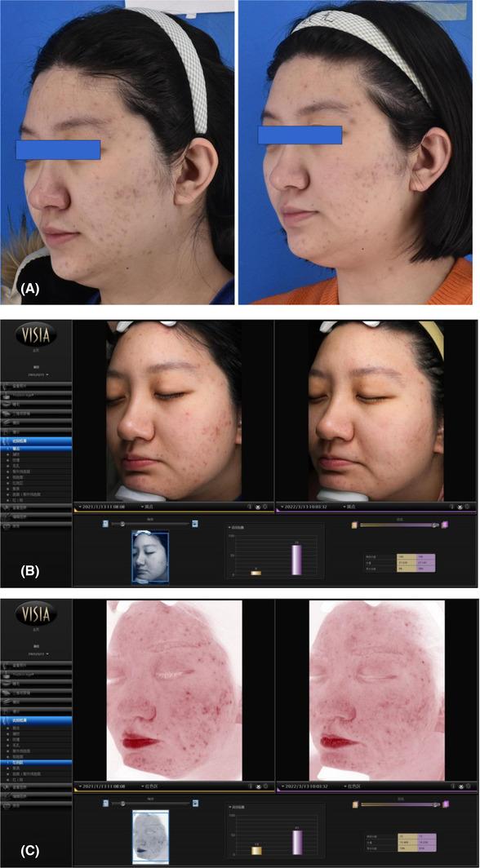Open the TruSkinAge entry in panel B's sidebar
The width and height of the screenshot is (480, 868).
pos(36,393)
